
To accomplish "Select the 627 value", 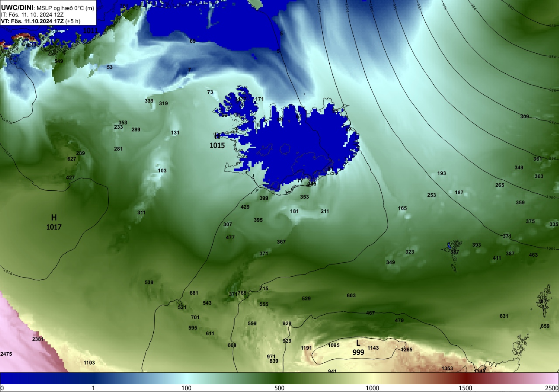I will pos(72,159).
